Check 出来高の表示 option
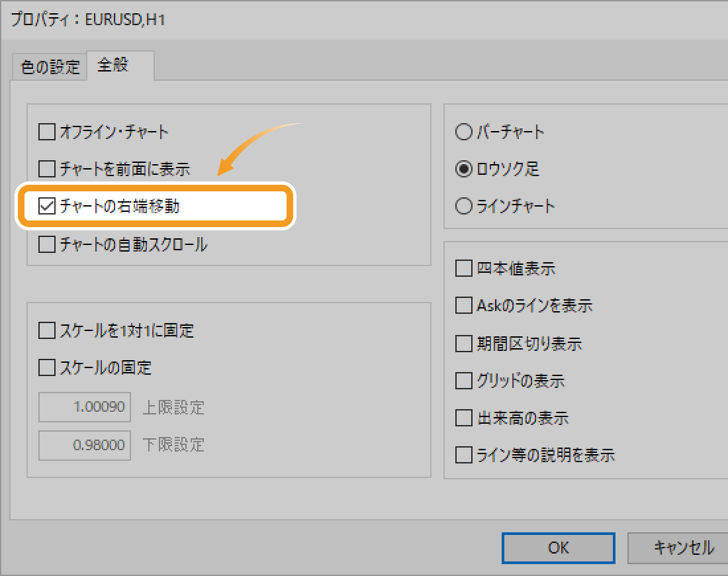 (464, 418)
